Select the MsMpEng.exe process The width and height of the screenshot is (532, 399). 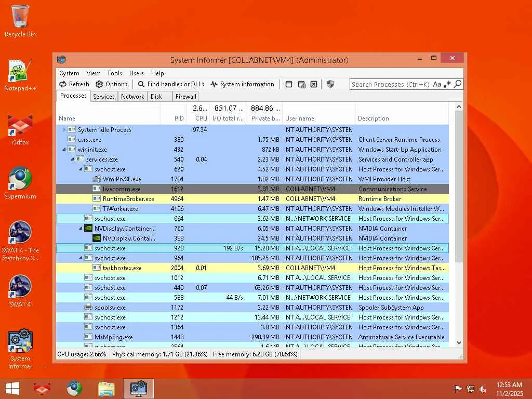252,337
